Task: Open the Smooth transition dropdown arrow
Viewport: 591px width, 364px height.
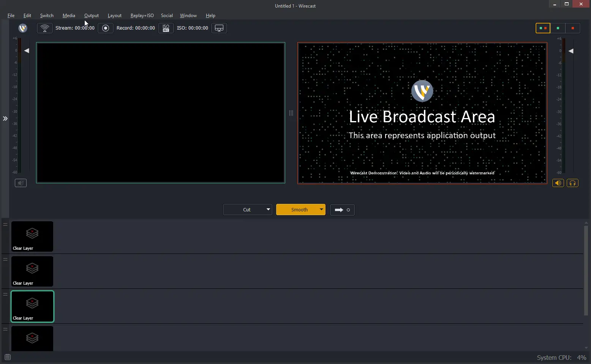Action: coord(322,210)
